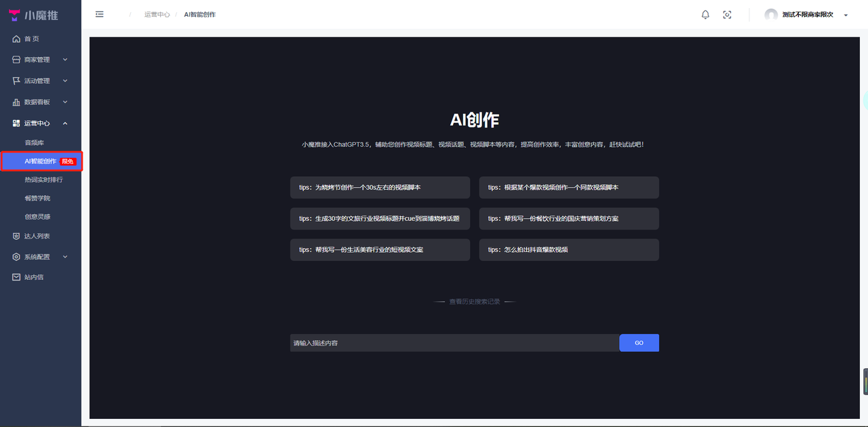Click the GO button
The width and height of the screenshot is (868, 427).
(638, 342)
